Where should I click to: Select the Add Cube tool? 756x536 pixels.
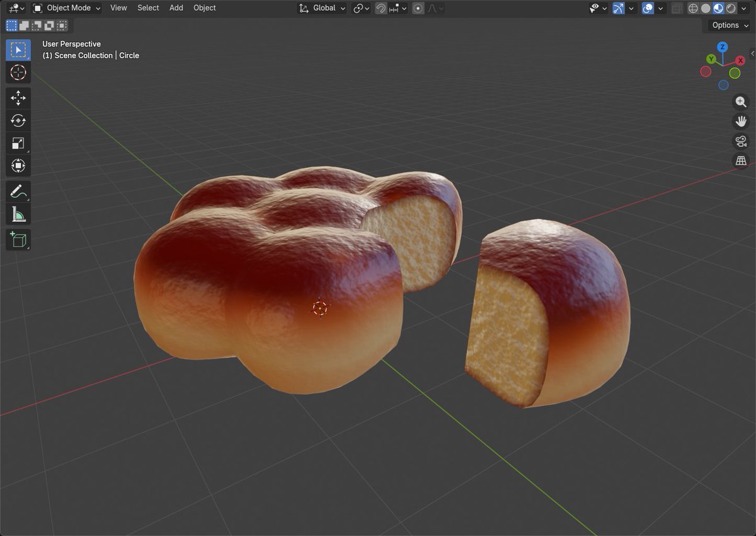pyautogui.click(x=18, y=240)
